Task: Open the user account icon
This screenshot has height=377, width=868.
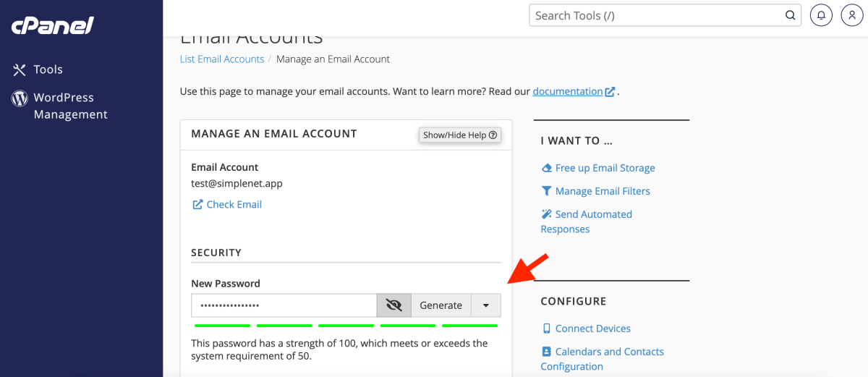Action: (x=852, y=15)
